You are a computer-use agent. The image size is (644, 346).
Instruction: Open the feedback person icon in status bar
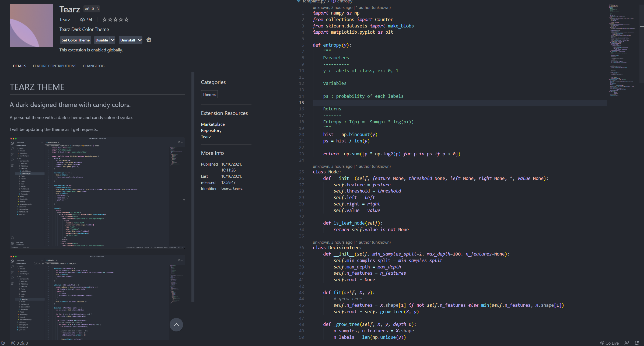(x=626, y=343)
